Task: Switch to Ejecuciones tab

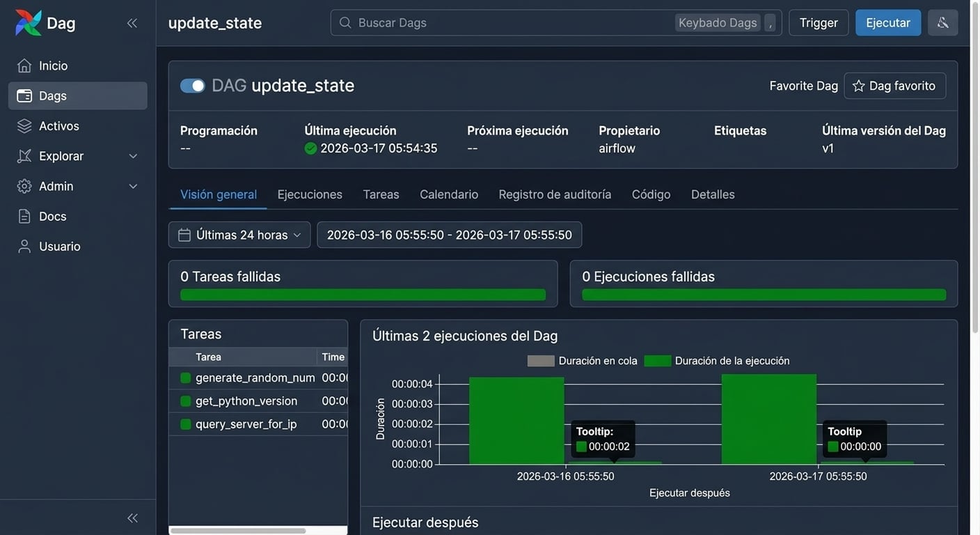Action: 310,194
